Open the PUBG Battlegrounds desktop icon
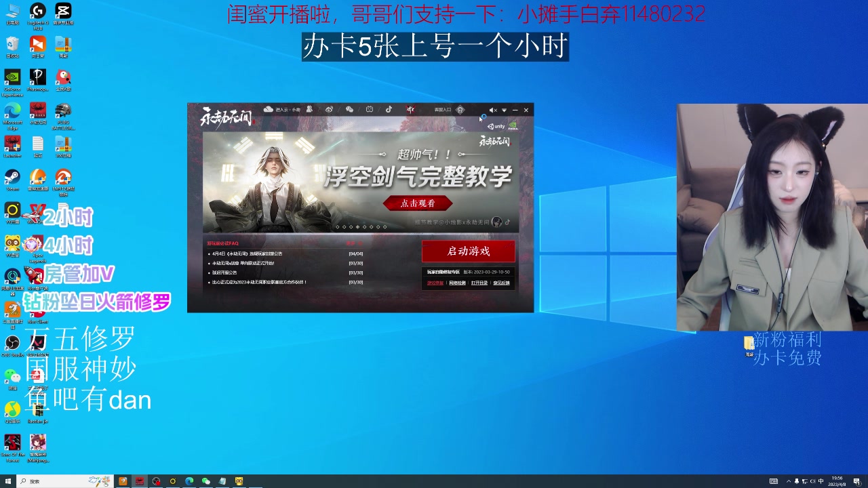This screenshot has height=488, width=868. pyautogui.click(x=63, y=116)
